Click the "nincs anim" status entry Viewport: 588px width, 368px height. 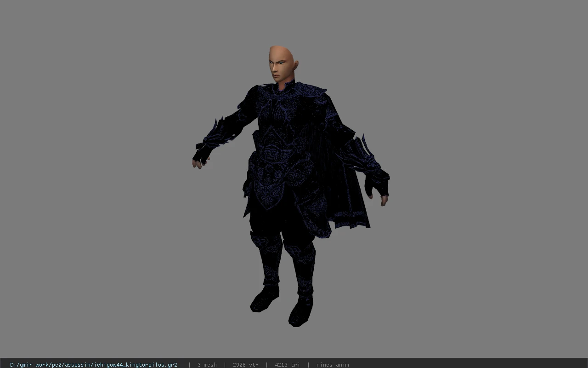click(x=332, y=365)
